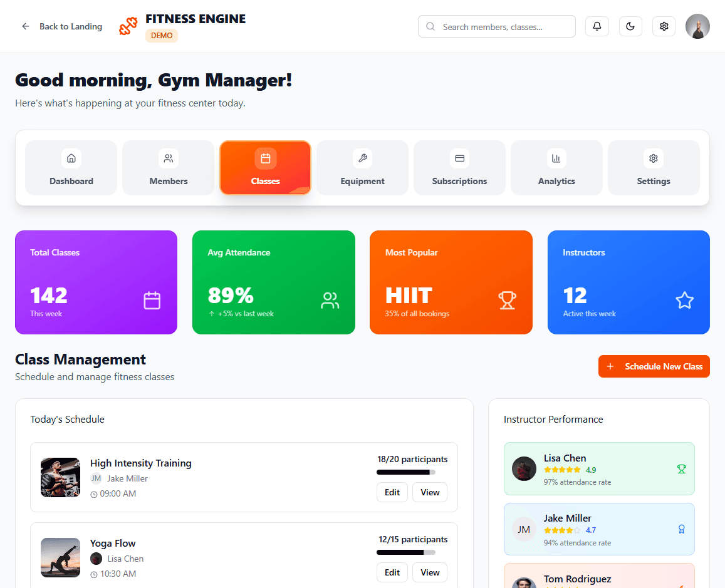Click Jake Miller's award ribbon icon

[682, 529]
